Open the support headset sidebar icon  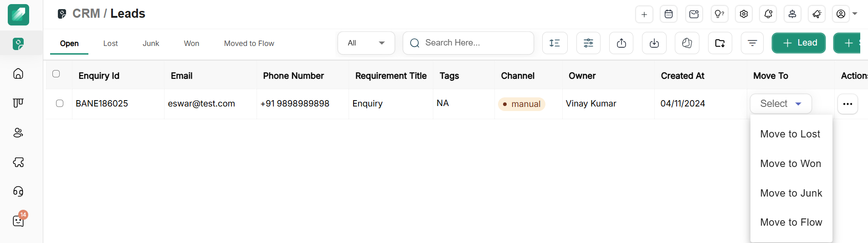pos(18,192)
